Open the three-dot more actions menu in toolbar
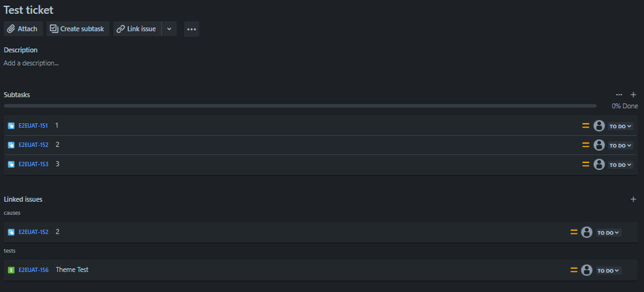Screen dimensions: 644x292 pyautogui.click(x=191, y=29)
